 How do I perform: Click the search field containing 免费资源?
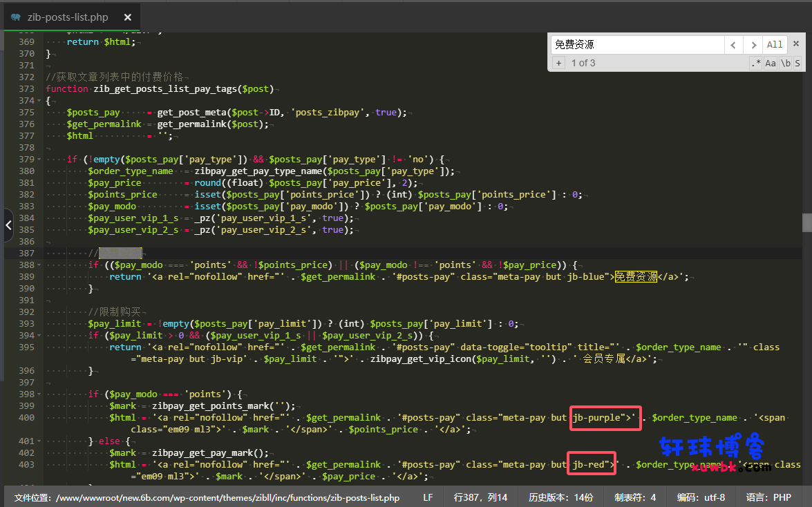[637, 45]
